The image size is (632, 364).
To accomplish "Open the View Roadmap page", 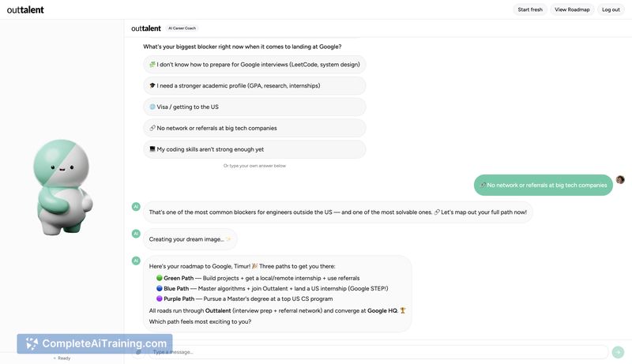I will click(572, 9).
